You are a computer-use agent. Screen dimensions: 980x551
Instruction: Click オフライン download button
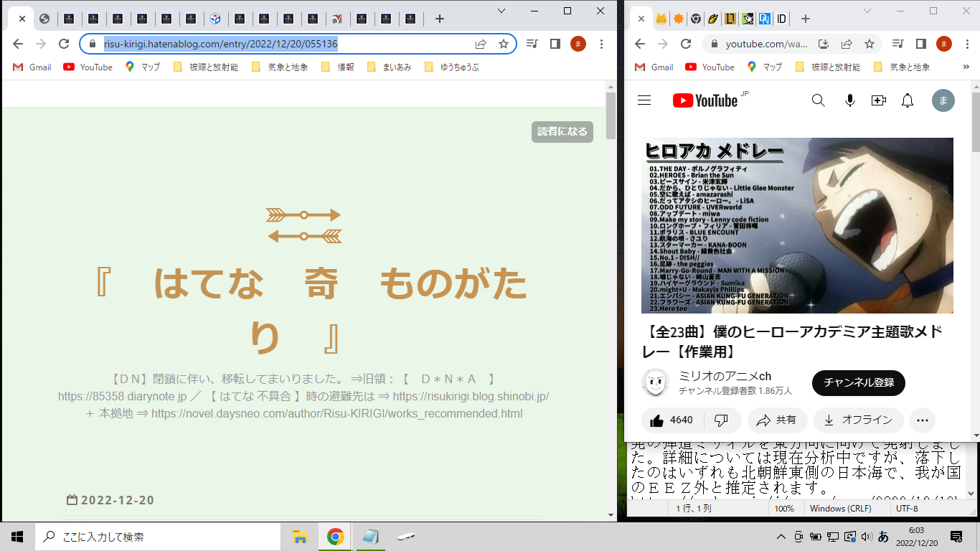859,420
